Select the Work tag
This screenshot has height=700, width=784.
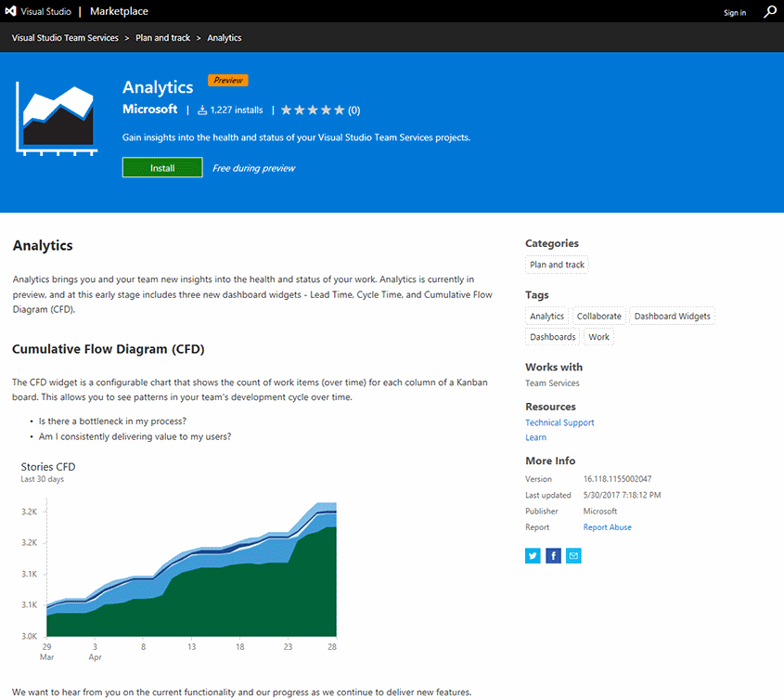598,337
